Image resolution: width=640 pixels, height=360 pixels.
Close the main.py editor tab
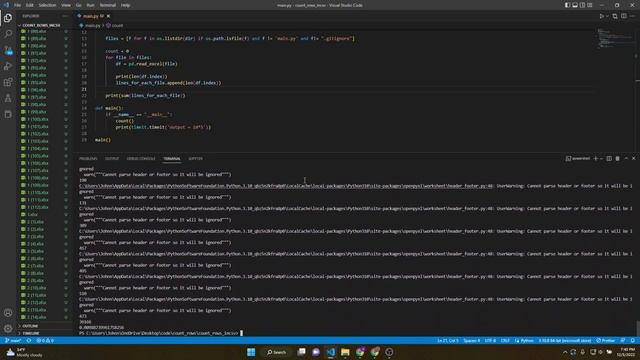click(108, 16)
